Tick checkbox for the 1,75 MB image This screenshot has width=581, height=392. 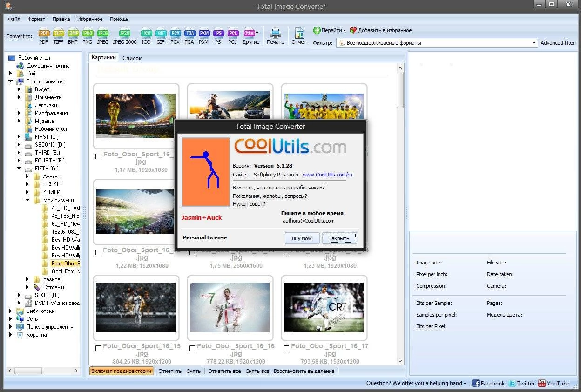[x=192, y=252]
